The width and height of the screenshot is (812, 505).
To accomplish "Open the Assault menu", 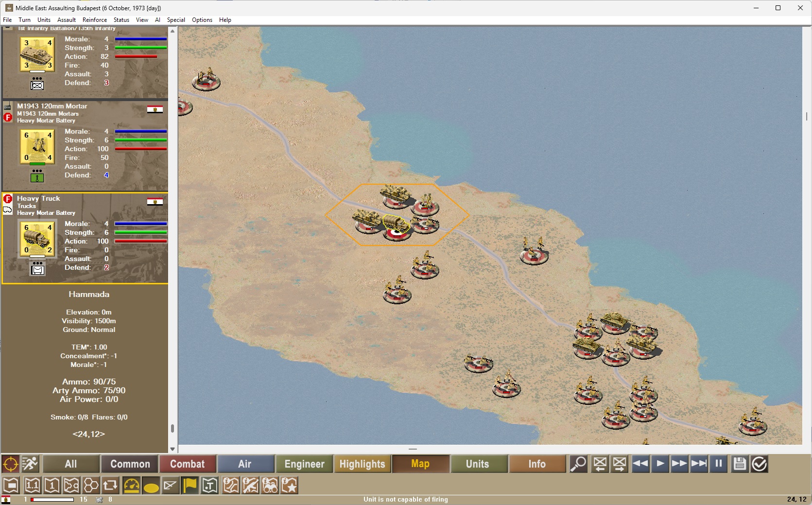I will (x=67, y=20).
